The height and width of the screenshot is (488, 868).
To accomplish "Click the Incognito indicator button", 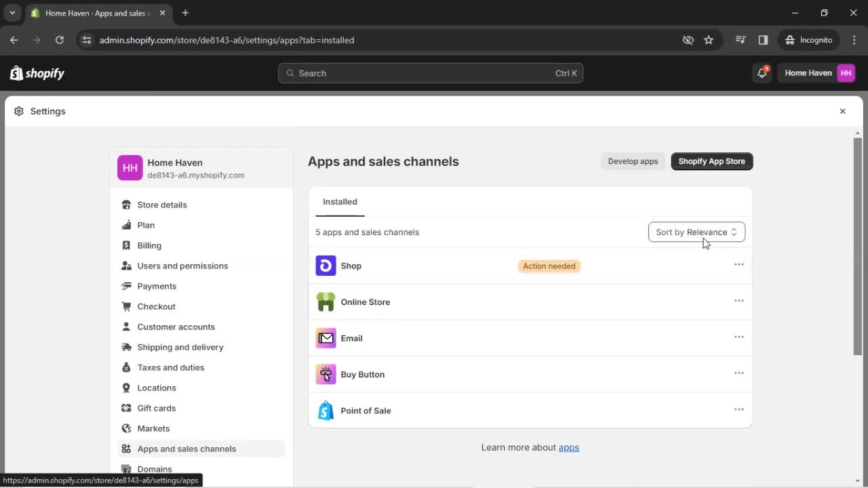I will (809, 40).
